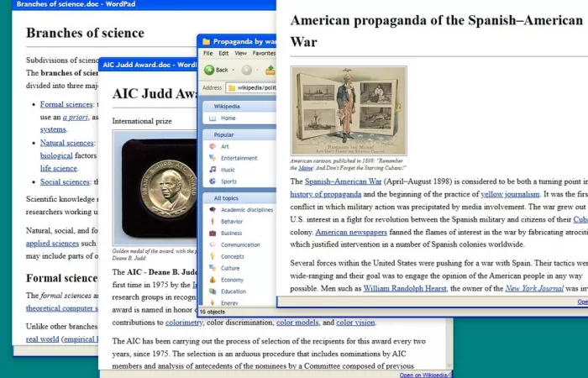Open the Back button history dropdown arrow
The image size is (588, 378).
pyautogui.click(x=234, y=70)
